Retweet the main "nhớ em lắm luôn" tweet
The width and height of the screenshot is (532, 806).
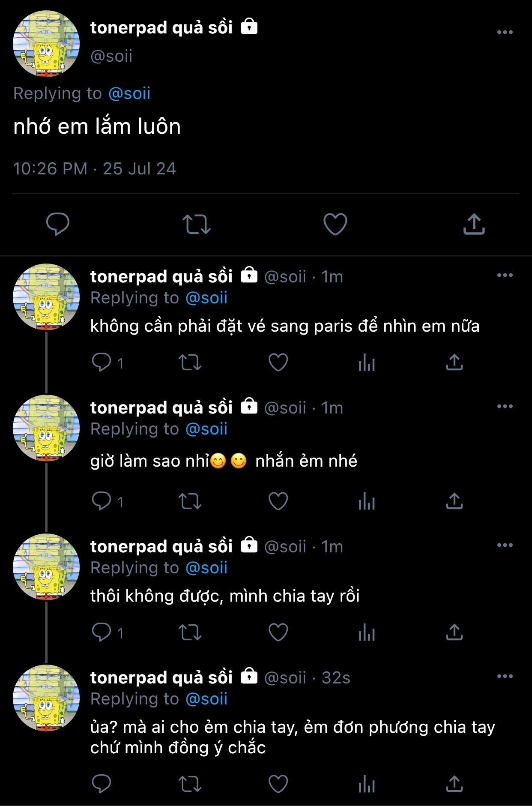coord(197,224)
